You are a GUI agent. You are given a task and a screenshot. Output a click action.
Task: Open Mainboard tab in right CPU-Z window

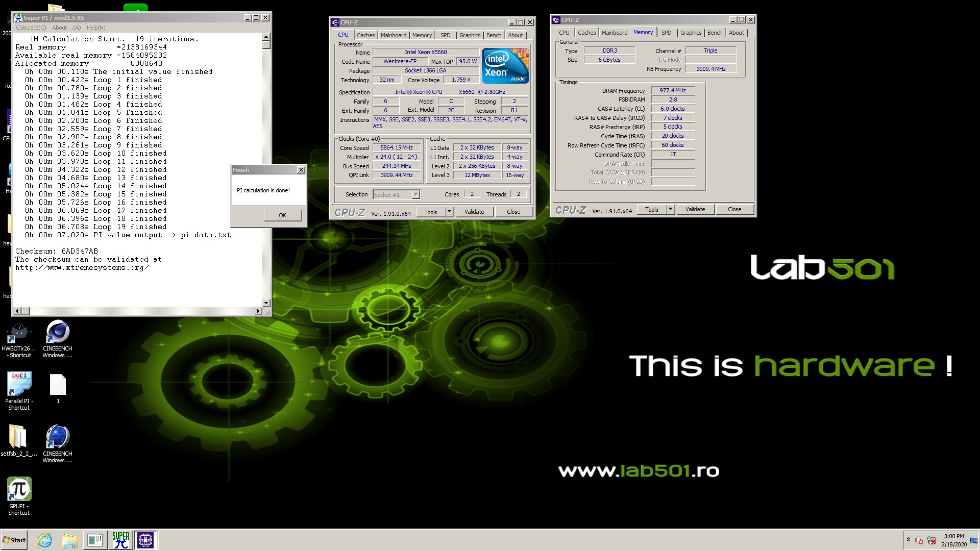point(615,33)
